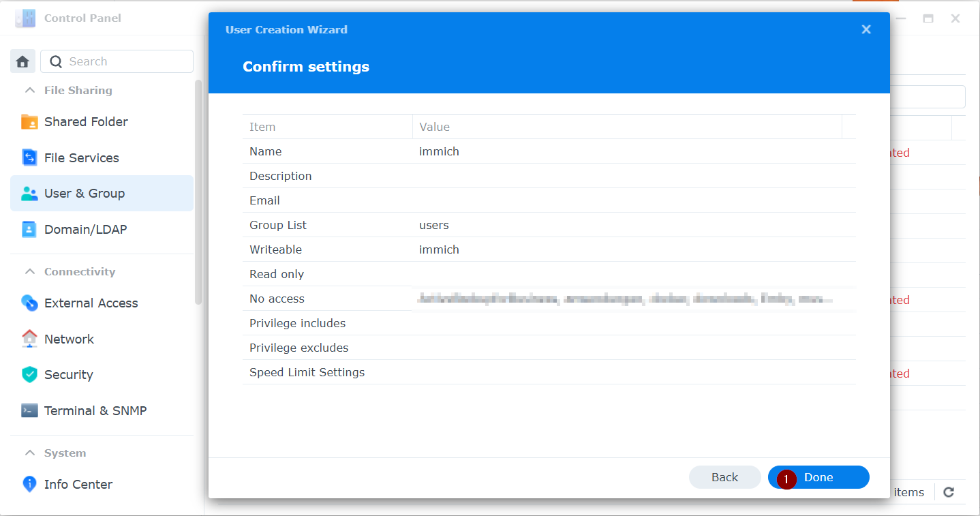980x516 pixels.
Task: Collapse the System section
Action: coord(29,453)
